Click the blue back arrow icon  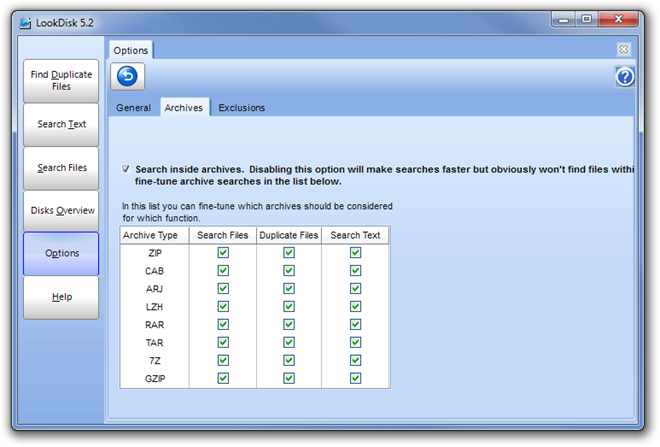pyautogui.click(x=127, y=77)
